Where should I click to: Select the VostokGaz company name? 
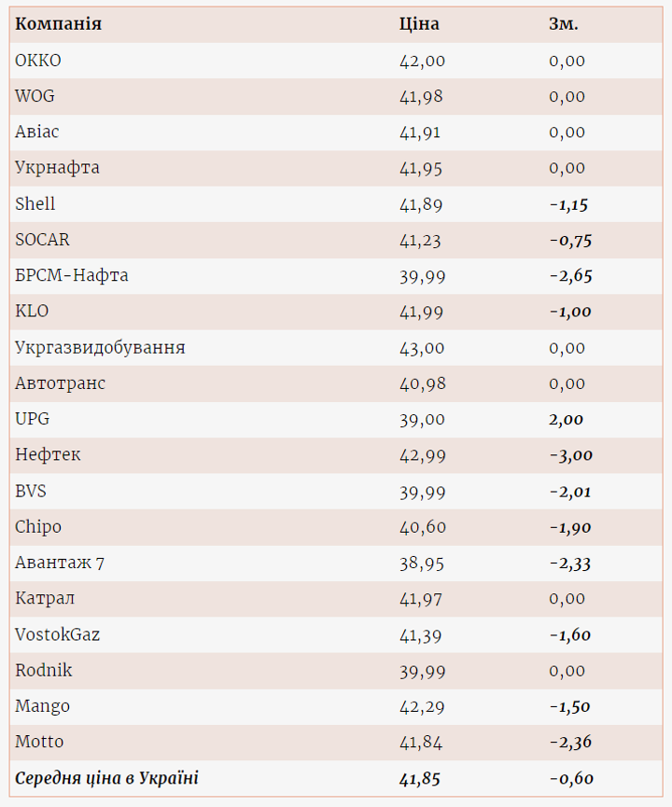pos(57,634)
